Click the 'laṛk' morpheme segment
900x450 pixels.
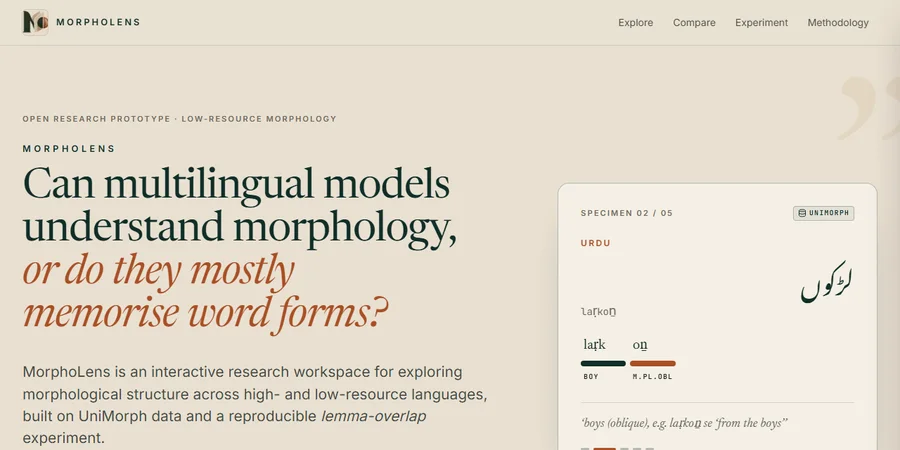click(x=594, y=345)
